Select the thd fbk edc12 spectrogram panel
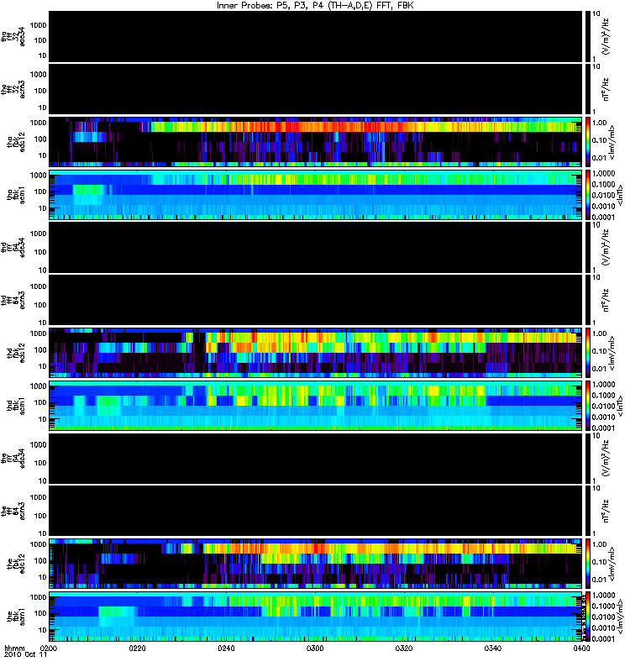Image resolution: width=630 pixels, height=672 pixels. coord(315,353)
